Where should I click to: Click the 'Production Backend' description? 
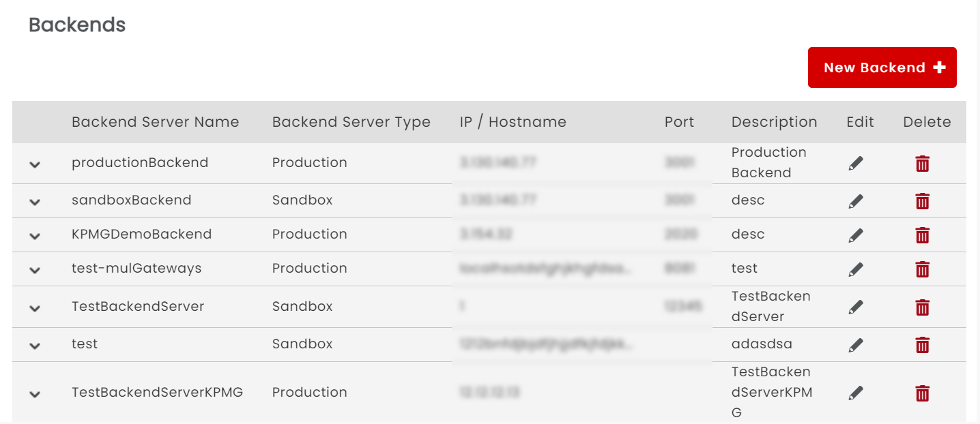click(769, 162)
